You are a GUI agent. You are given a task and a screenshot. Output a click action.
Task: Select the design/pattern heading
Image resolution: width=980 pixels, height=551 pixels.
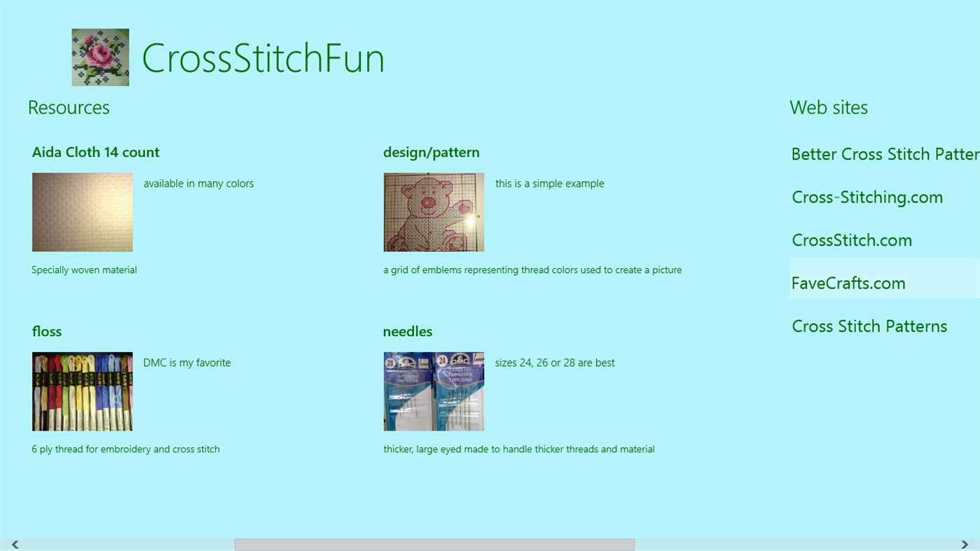pyautogui.click(x=432, y=153)
